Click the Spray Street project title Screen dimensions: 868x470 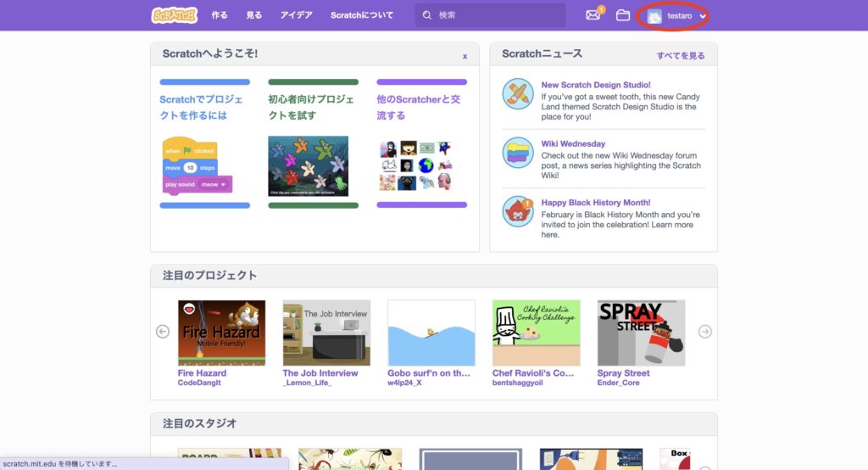point(623,373)
